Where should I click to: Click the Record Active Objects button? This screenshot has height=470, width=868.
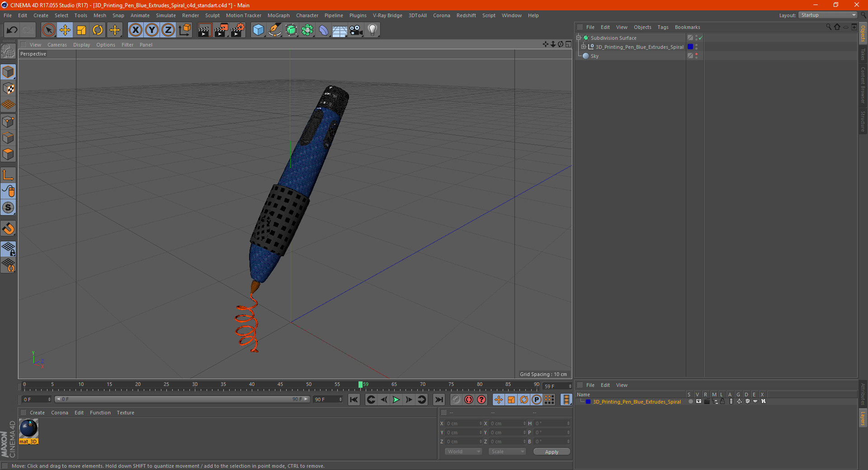click(456, 399)
